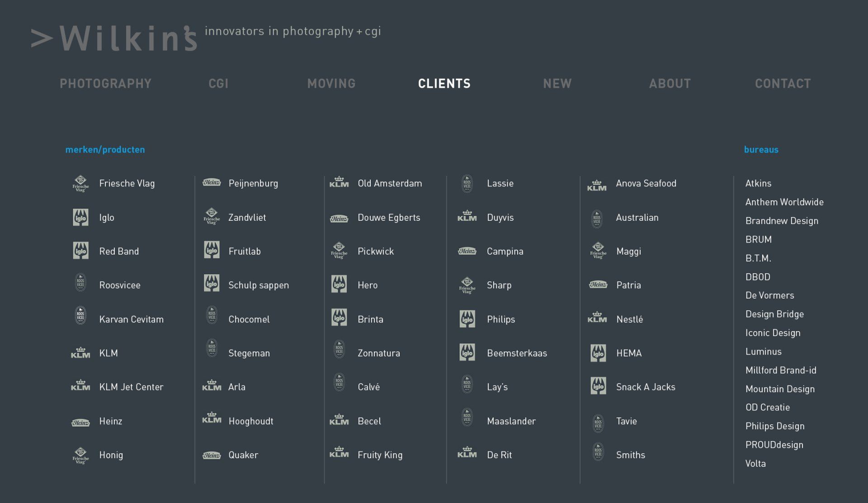868x503 pixels.
Task: Click the logo icon beside Quaker
Action: [212, 456]
